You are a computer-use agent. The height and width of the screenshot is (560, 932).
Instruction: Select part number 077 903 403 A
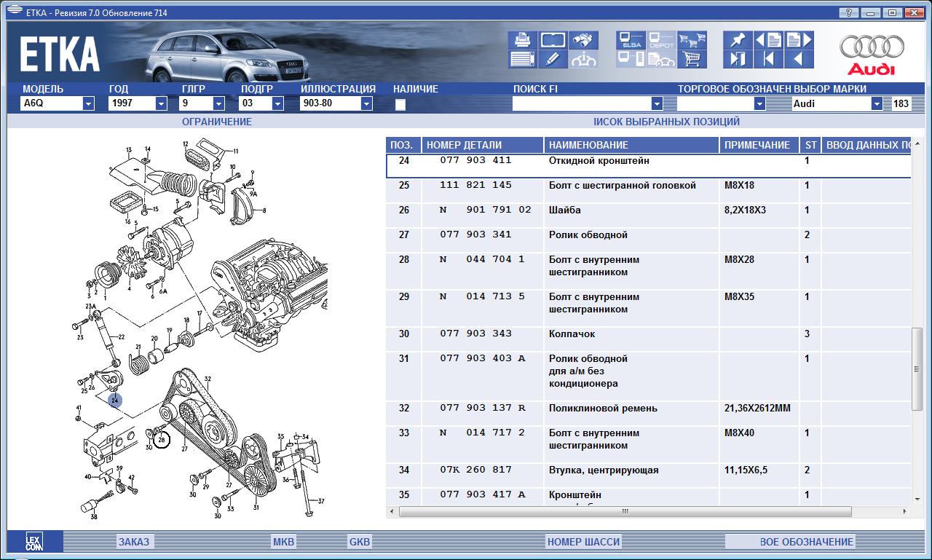[482, 358]
